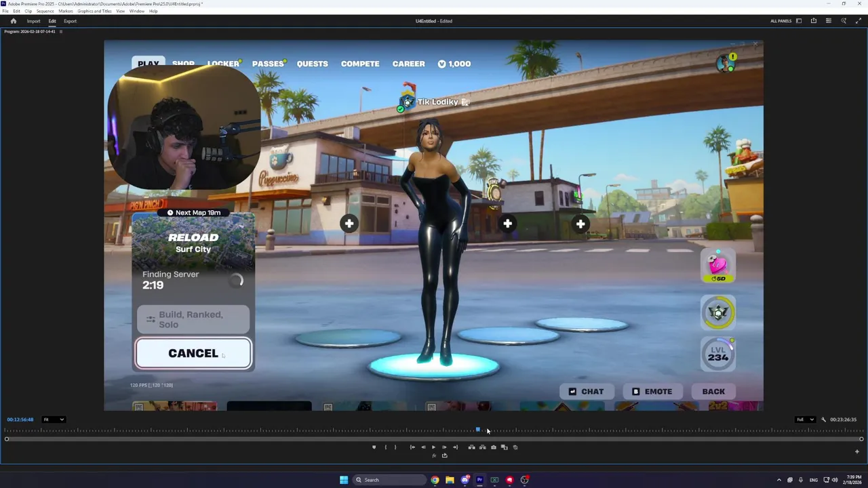The height and width of the screenshot is (488, 868).
Task: Step forward one frame
Action: 444,447
